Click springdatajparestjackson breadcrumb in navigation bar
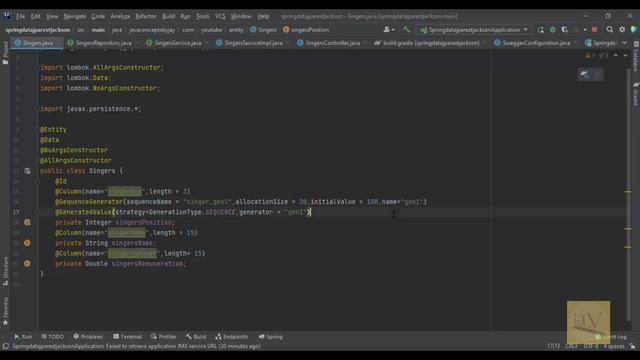Image resolution: width=640 pixels, height=360 pixels. pyautogui.click(x=38, y=30)
